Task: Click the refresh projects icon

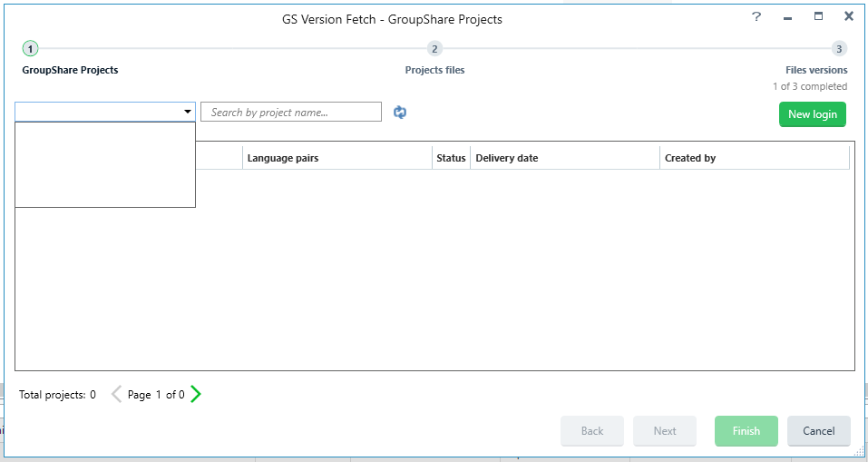Action: [400, 113]
